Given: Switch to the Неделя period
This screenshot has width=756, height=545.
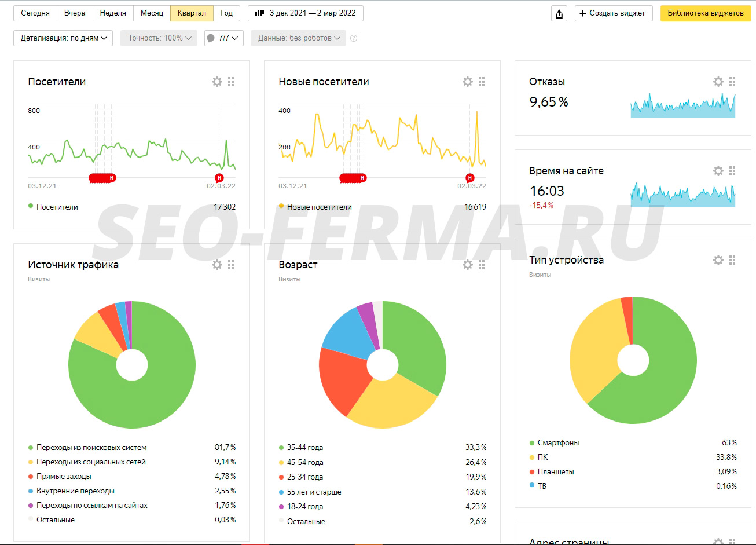Looking at the screenshot, I should (113, 13).
